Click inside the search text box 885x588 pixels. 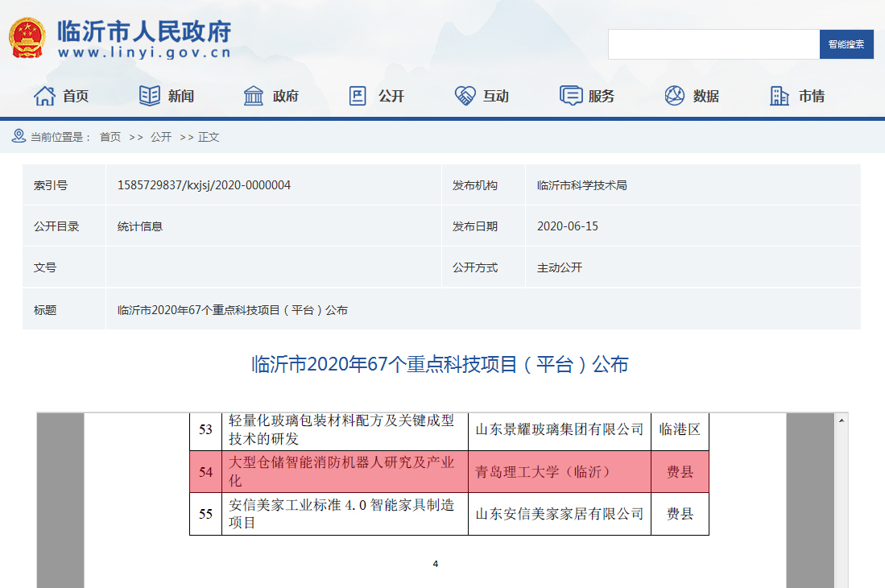click(x=713, y=44)
